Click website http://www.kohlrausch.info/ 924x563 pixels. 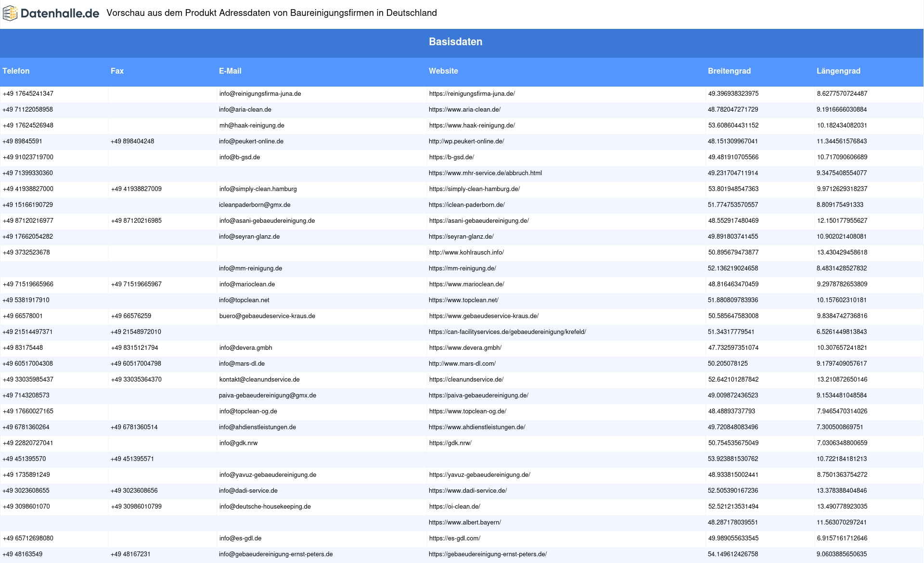466,253
